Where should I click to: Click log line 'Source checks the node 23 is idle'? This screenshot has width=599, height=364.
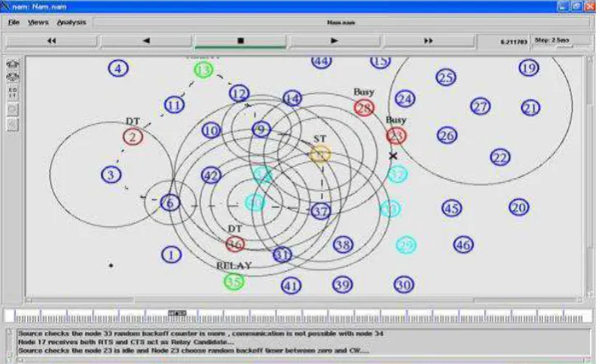[194, 351]
